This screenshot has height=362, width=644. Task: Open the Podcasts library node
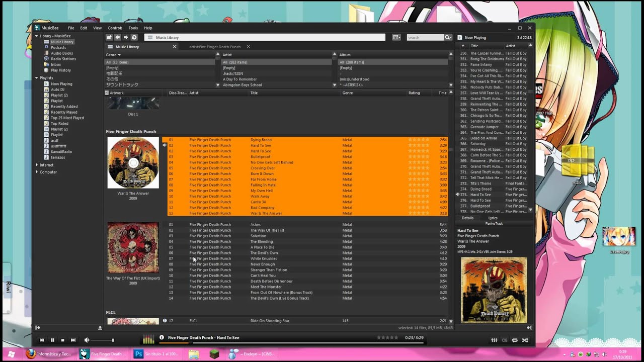click(58, 48)
